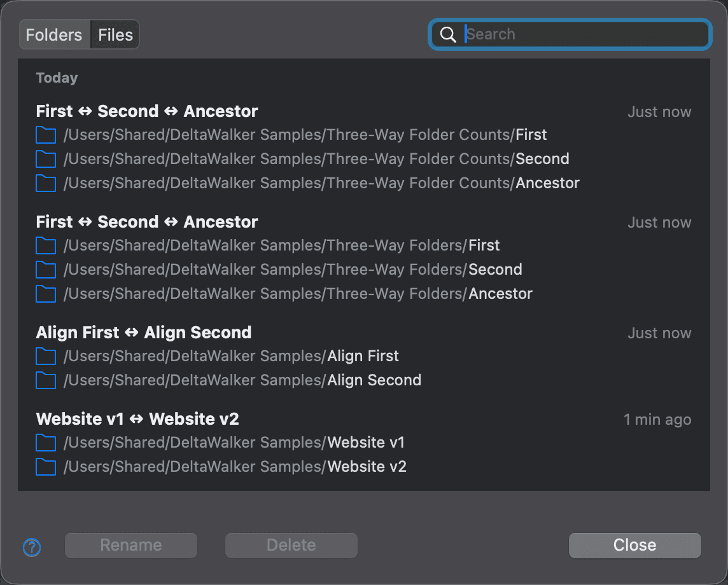Click the Rename button
The width and height of the screenshot is (728, 585).
pos(131,545)
